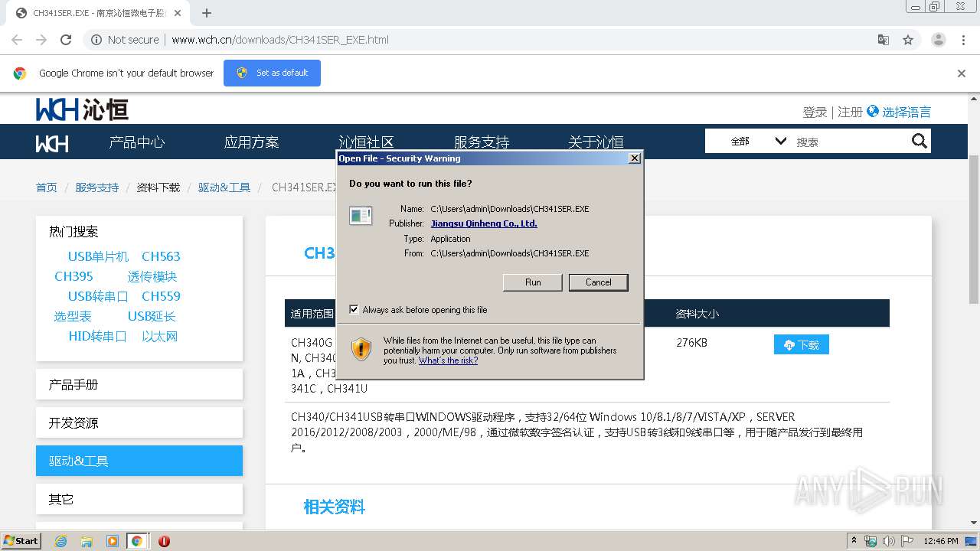Open File Explorer folder icon on taskbar
Viewport: 980px width, 551px height.
[x=87, y=541]
